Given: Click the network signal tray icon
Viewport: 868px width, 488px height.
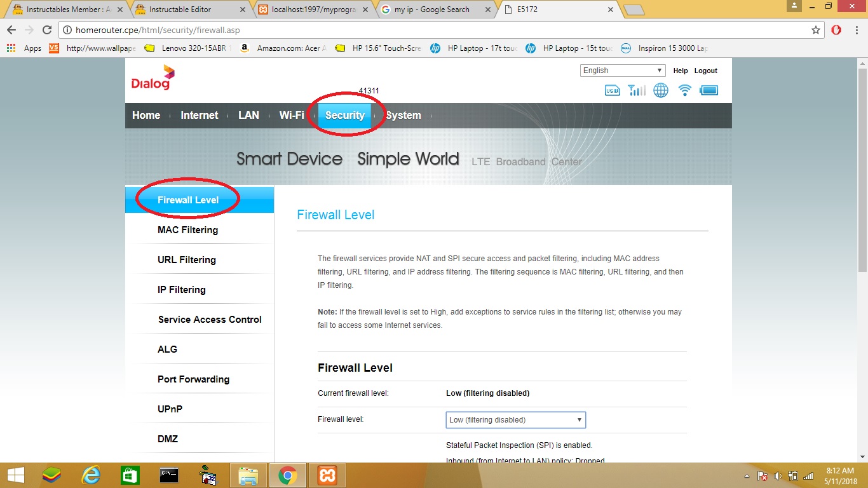Looking at the screenshot, I should [808, 476].
